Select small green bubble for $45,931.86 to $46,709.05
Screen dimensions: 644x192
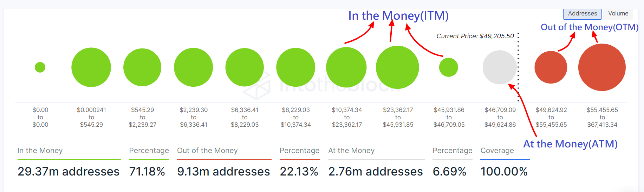[x=449, y=67]
